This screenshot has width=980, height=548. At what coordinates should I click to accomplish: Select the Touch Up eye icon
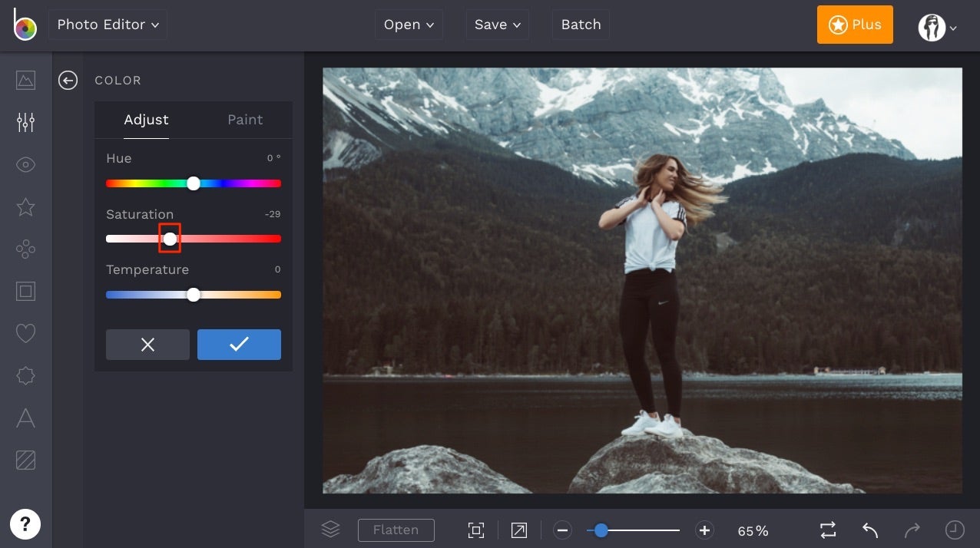pos(25,164)
